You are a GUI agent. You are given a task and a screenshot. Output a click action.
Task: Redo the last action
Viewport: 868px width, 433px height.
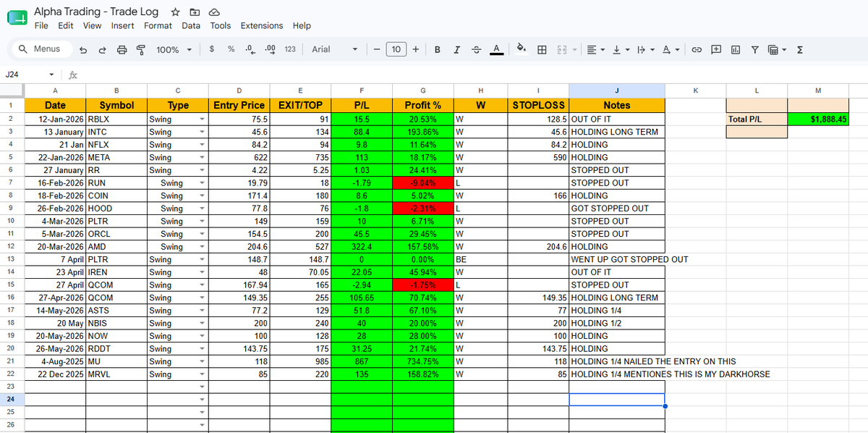(102, 49)
